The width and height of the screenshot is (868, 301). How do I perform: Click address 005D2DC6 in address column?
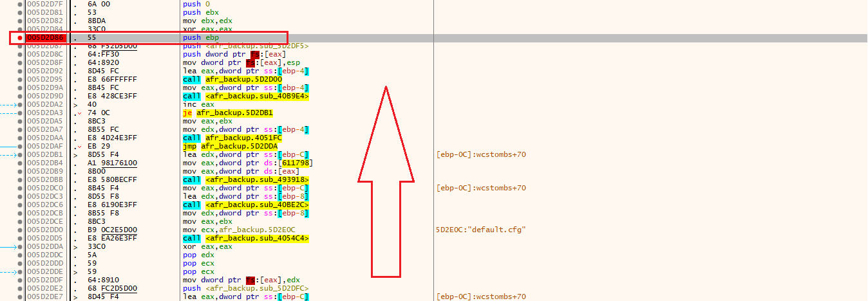click(45, 205)
